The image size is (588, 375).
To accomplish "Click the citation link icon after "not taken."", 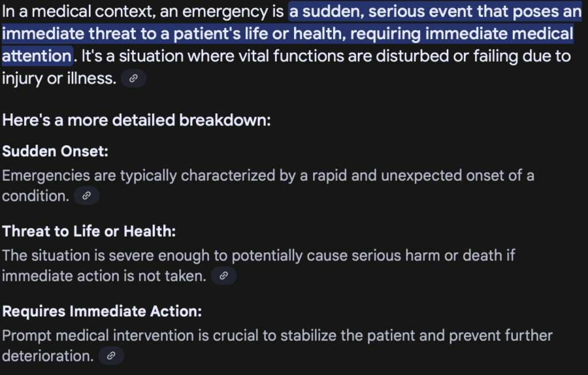I will [224, 276].
